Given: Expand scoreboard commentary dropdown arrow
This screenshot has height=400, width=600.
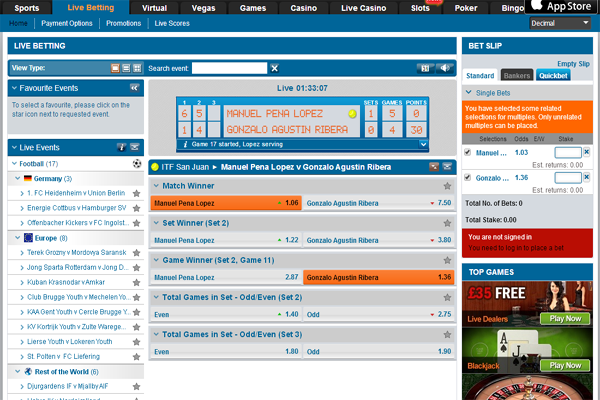Looking at the screenshot, I should (x=423, y=144).
